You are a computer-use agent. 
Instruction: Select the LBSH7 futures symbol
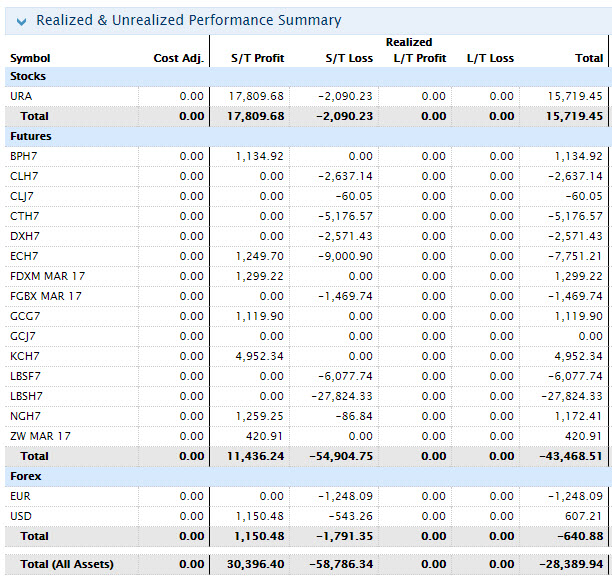click(x=26, y=396)
